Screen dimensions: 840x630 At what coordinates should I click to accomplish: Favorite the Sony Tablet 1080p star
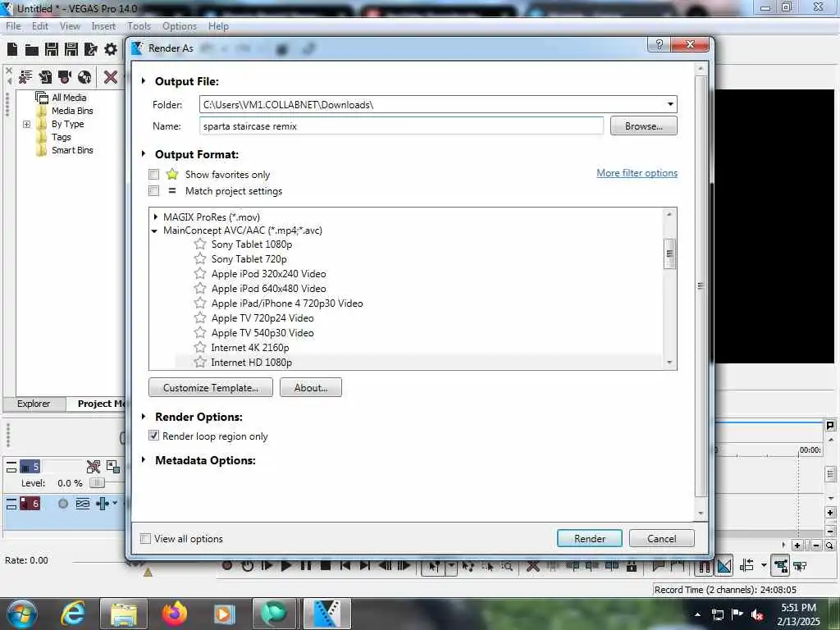(x=200, y=244)
